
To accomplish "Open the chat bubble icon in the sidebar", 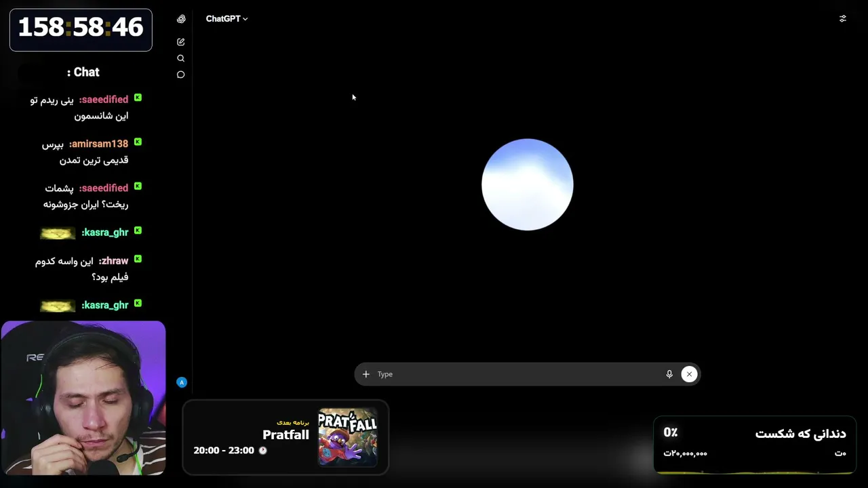I will tap(181, 75).
